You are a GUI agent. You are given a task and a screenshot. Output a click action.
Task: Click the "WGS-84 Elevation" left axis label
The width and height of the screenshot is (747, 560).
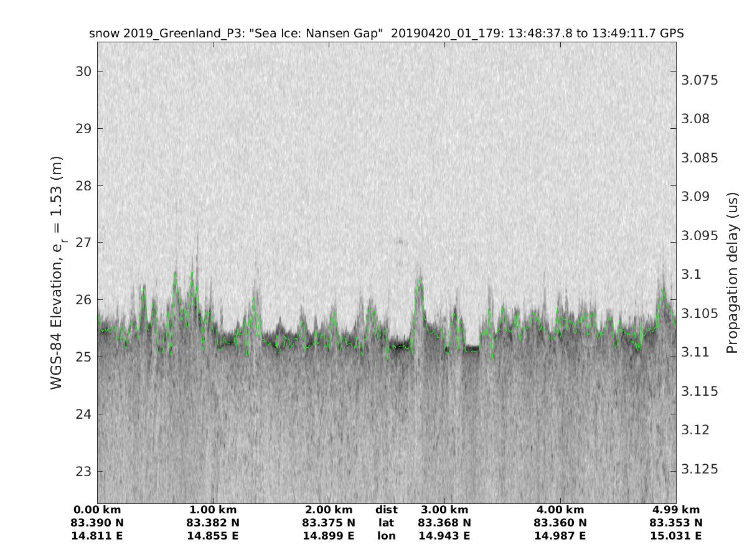click(57, 282)
